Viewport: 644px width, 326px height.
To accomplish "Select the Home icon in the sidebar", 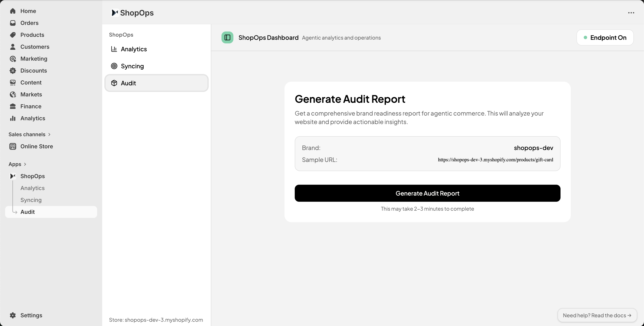I will tap(13, 11).
